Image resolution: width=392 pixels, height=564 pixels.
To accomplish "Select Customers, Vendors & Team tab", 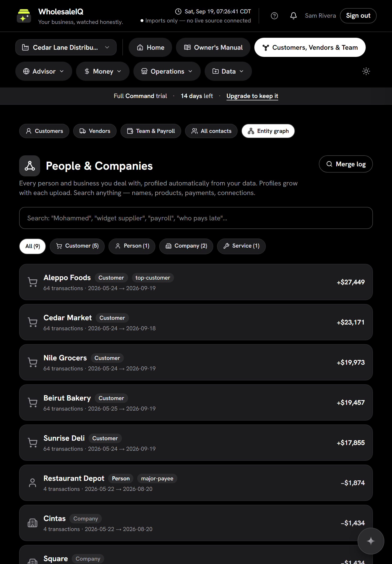I will [310, 47].
